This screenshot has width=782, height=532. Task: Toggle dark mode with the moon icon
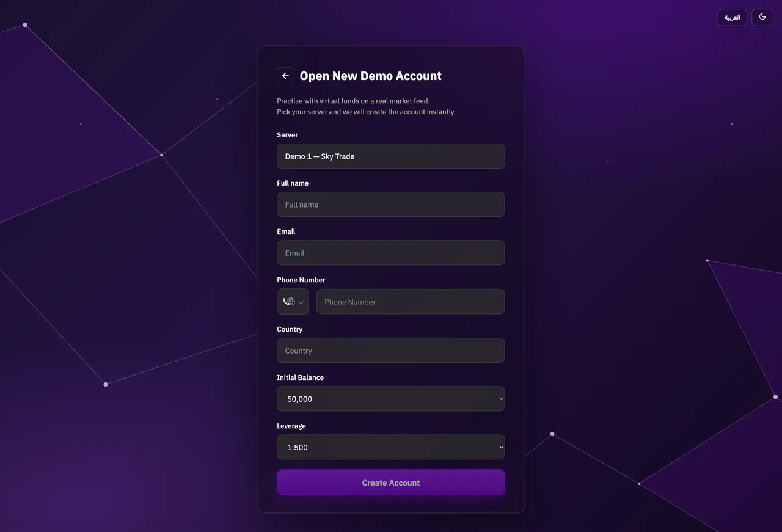pyautogui.click(x=762, y=17)
